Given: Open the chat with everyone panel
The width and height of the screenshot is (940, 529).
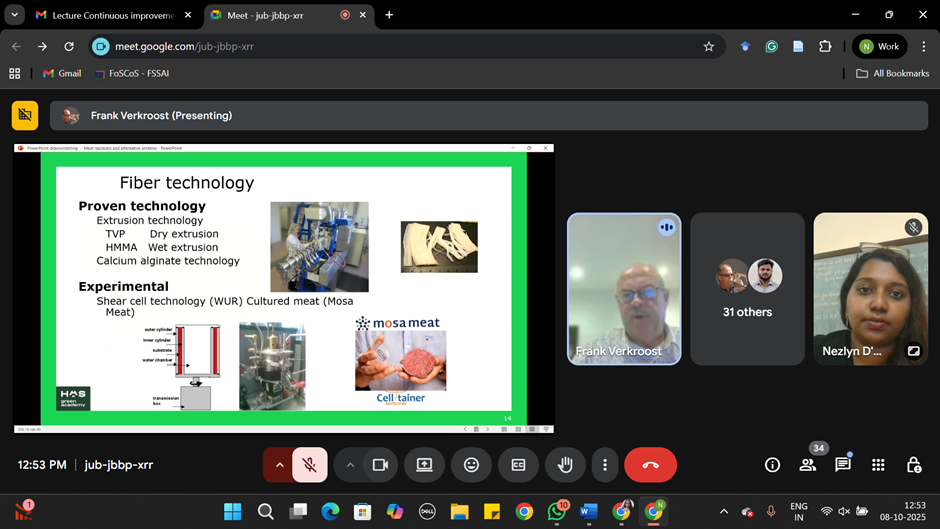Looking at the screenshot, I should 842,465.
